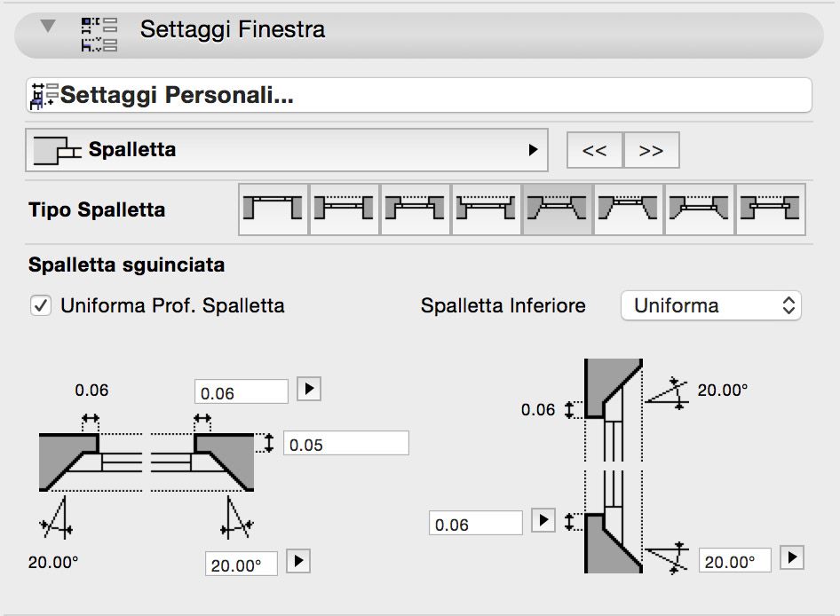Pick the last Tipo Spalletta icon
This screenshot has height=616, width=840.
tap(771, 209)
